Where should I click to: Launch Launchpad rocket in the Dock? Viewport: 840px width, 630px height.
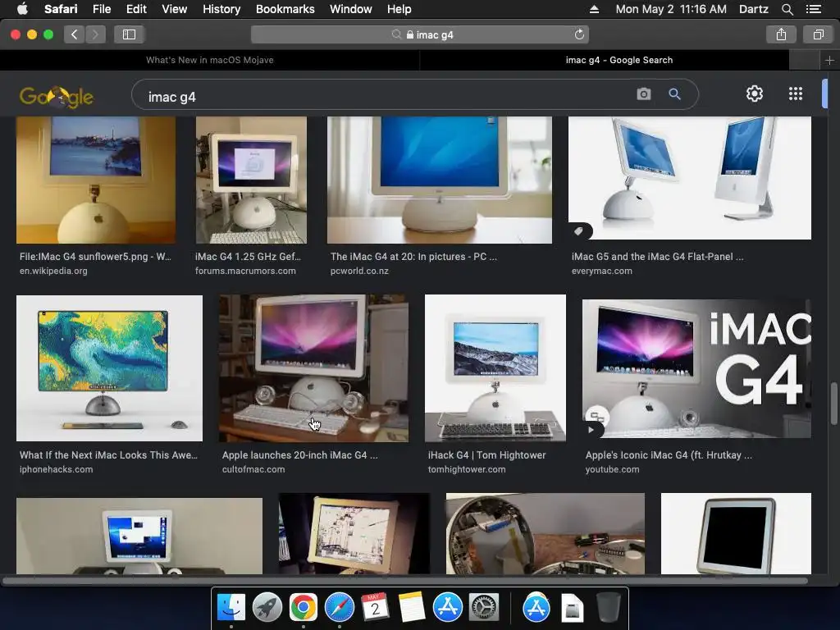[267, 608]
